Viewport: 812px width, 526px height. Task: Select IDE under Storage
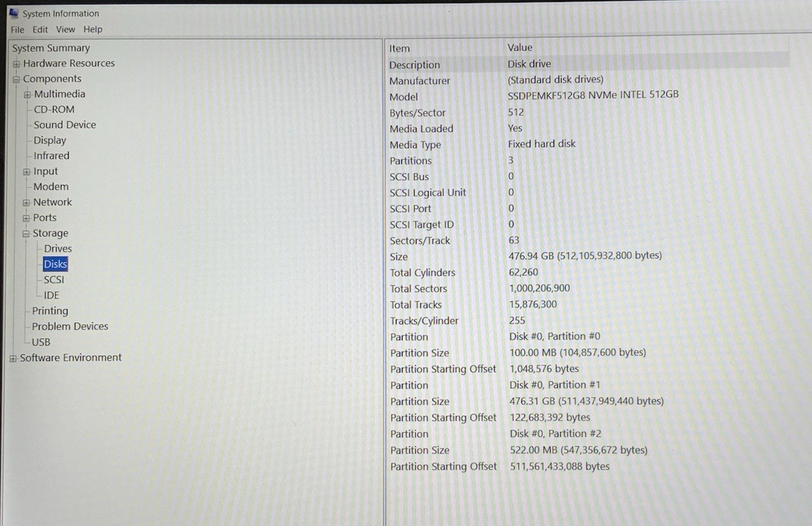click(x=51, y=296)
